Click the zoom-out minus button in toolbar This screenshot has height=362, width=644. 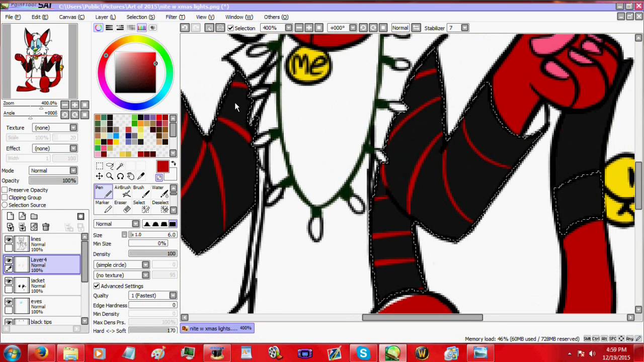pyautogui.click(x=299, y=28)
